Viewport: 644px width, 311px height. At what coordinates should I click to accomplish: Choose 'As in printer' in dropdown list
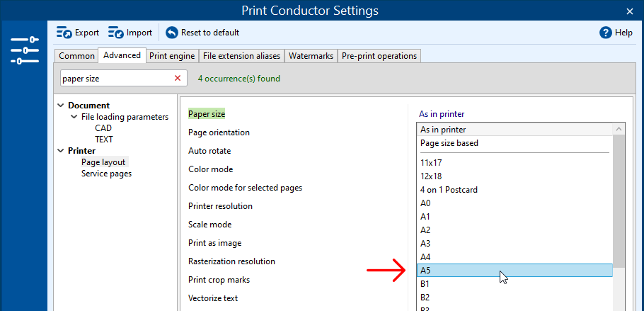pyautogui.click(x=514, y=129)
